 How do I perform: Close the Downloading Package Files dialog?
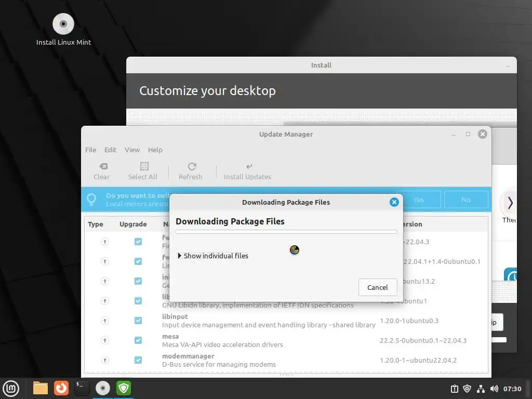[x=394, y=202]
